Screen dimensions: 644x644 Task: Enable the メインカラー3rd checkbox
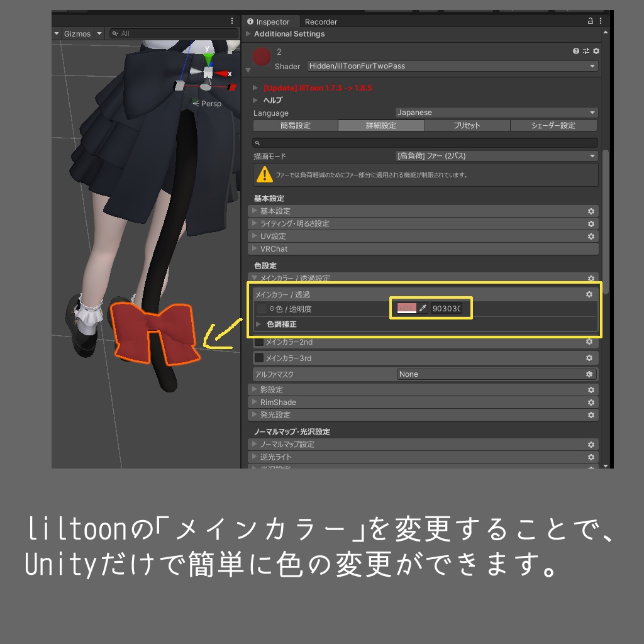click(258, 358)
